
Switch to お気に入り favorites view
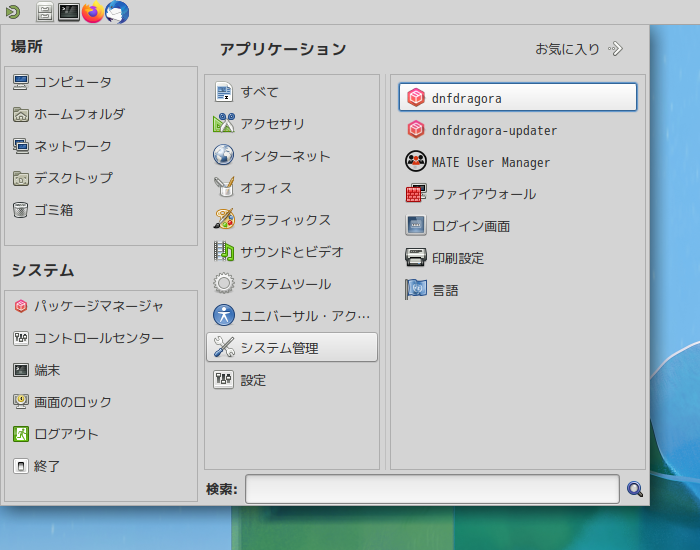tap(579, 49)
